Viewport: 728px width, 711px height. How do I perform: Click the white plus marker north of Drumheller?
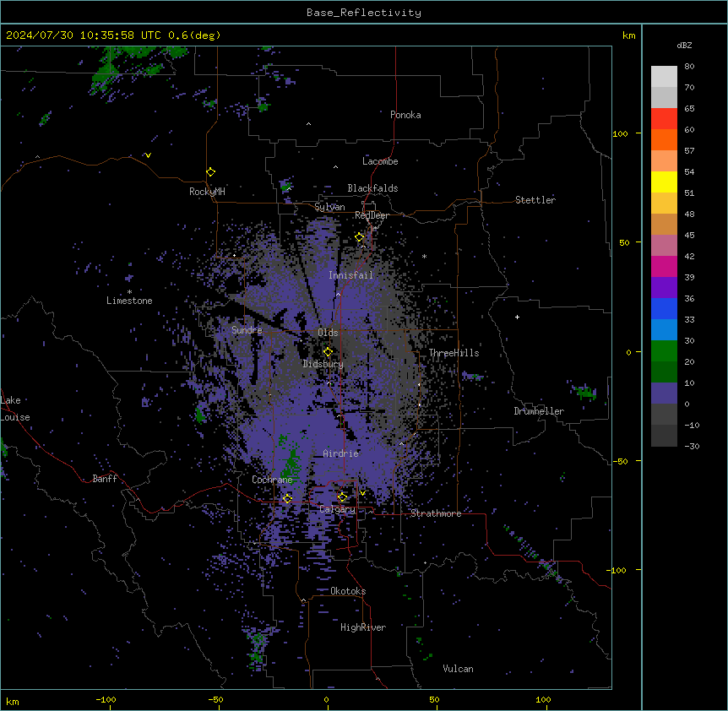[x=517, y=317]
